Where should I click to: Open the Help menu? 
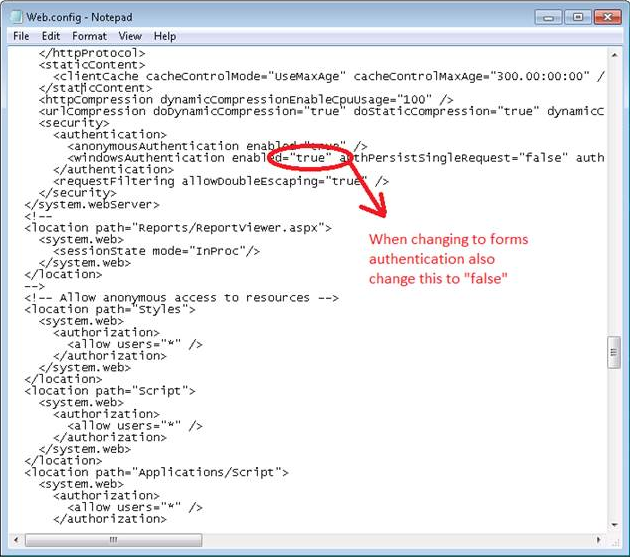pos(165,36)
